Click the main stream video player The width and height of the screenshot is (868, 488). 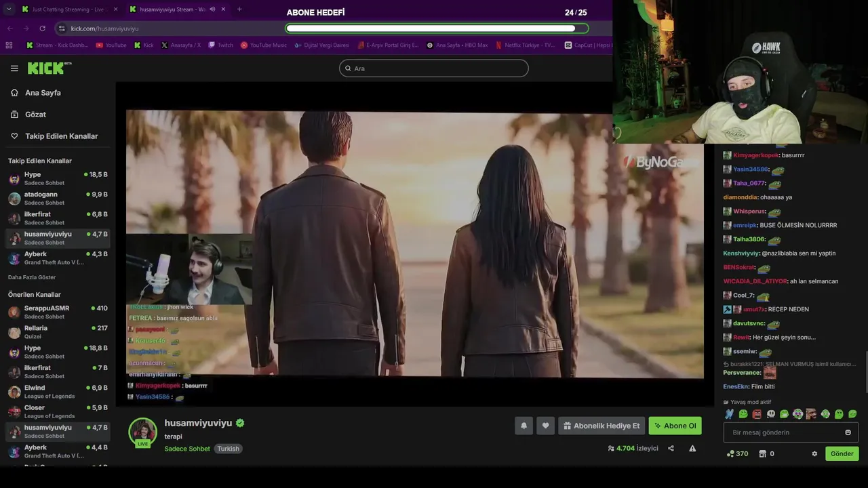tap(414, 244)
